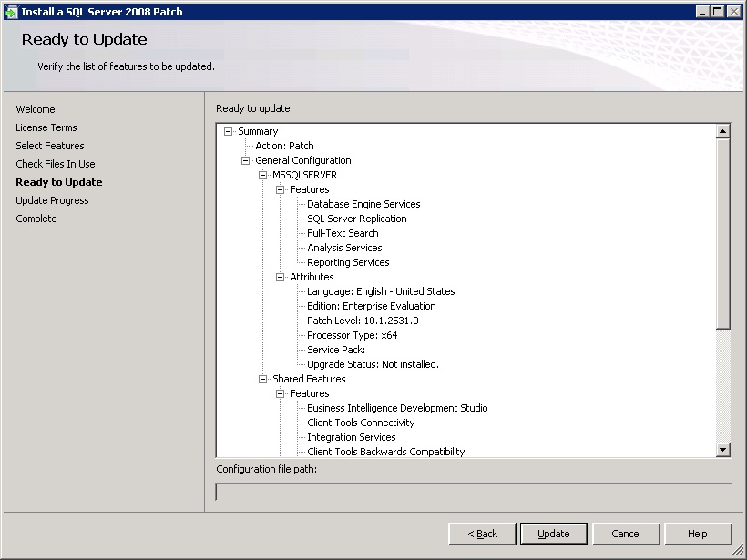Select 'Language: English - United States' row
The height and width of the screenshot is (560, 747).
[x=381, y=291]
